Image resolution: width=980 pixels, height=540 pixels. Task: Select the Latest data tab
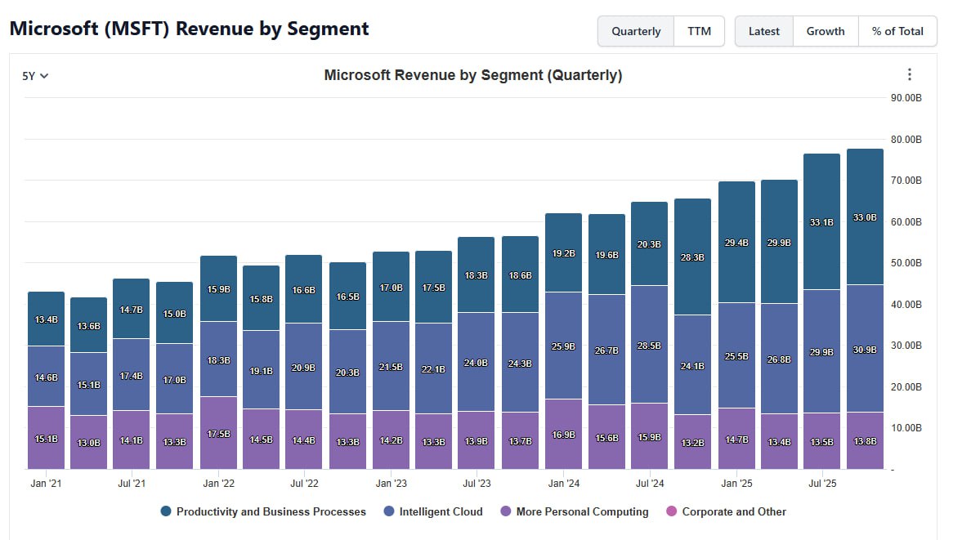764,31
